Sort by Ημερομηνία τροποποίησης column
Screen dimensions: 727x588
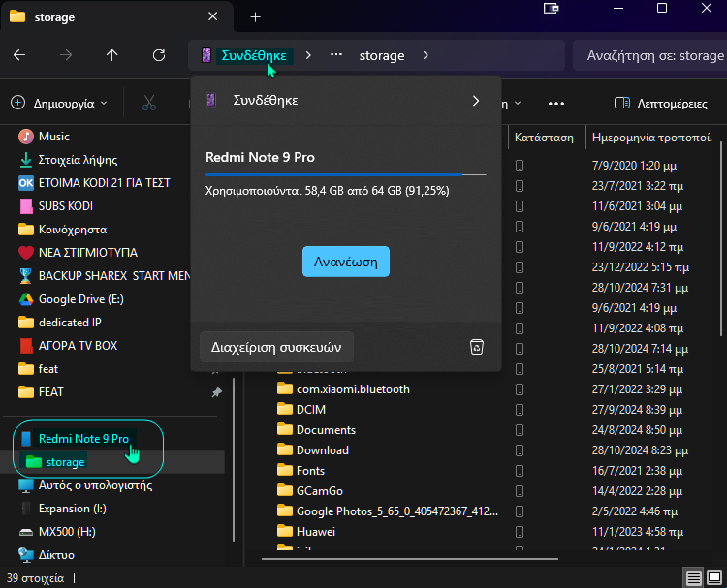pos(652,138)
